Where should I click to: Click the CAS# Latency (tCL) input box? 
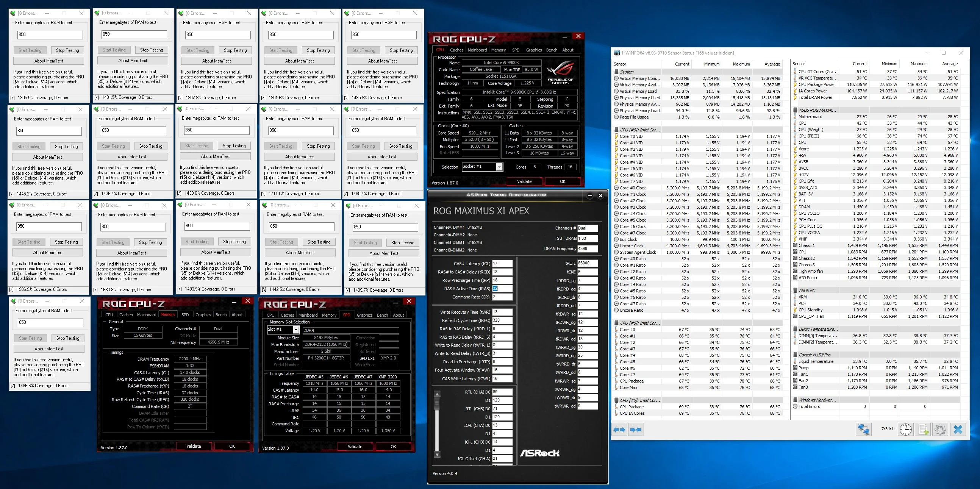tap(502, 264)
